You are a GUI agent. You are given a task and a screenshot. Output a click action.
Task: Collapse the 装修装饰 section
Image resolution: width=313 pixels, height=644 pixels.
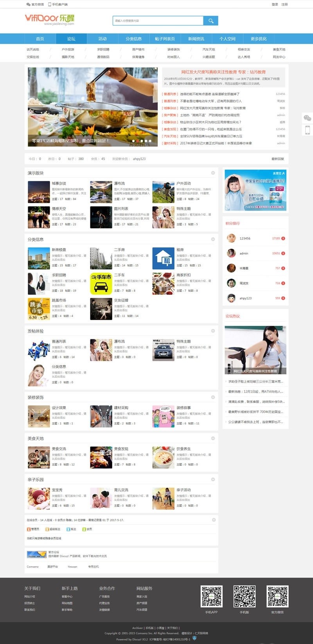(213, 397)
